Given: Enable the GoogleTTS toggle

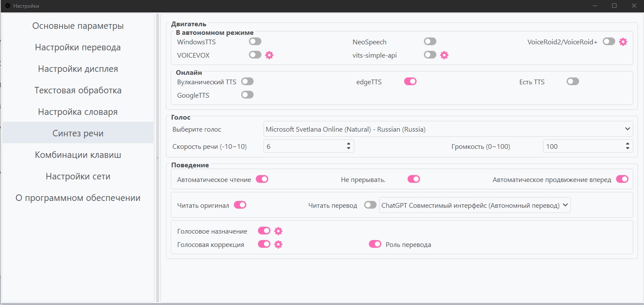Looking at the screenshot, I should pyautogui.click(x=247, y=95).
